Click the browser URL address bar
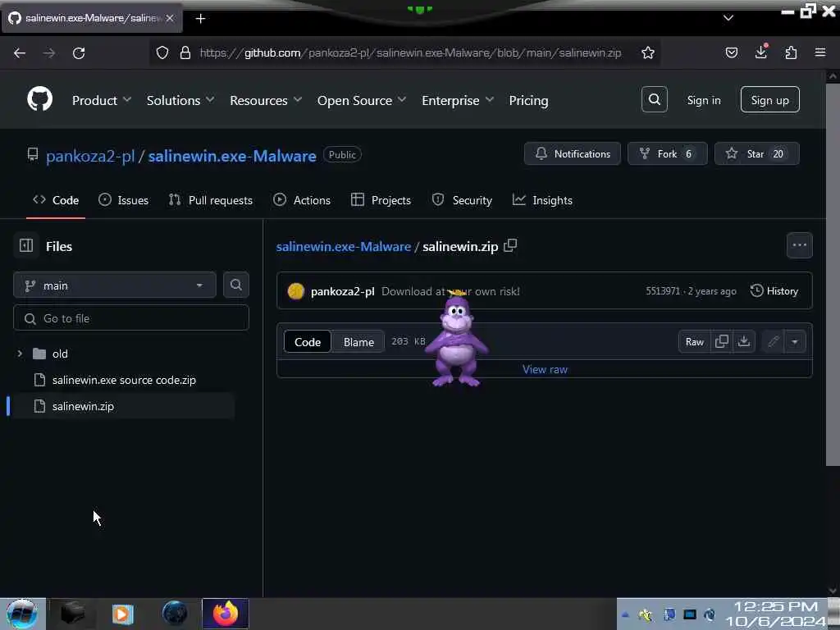 [410, 52]
